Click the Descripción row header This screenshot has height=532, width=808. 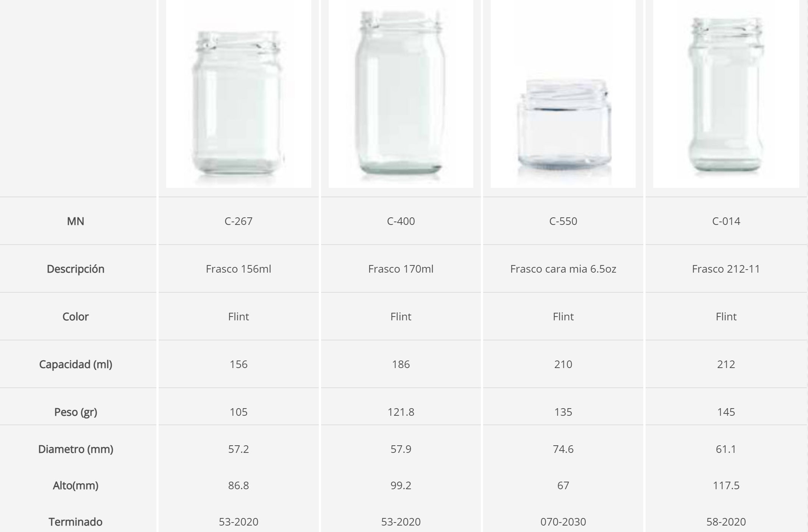(x=76, y=269)
